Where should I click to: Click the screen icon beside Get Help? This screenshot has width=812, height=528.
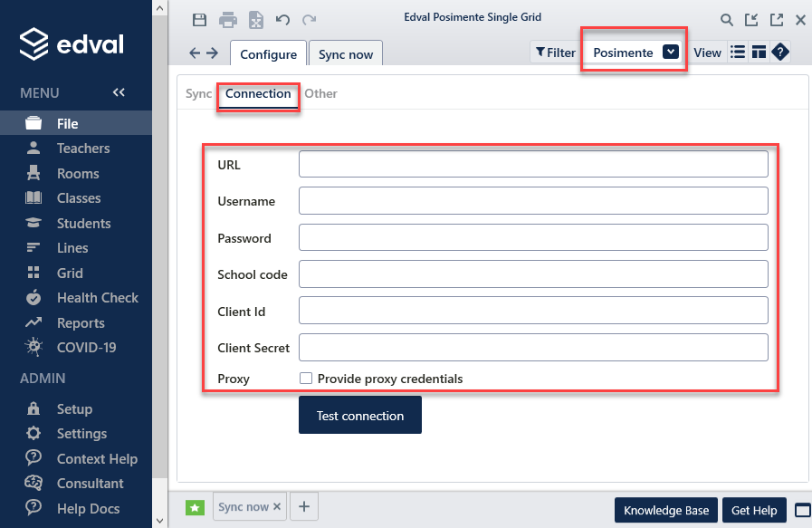[x=803, y=511]
